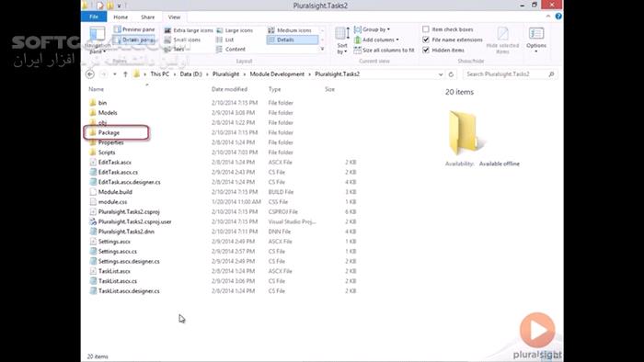The image size is (644, 362).
Task: Go back with the Back arrow
Action: pyautogui.click(x=90, y=74)
